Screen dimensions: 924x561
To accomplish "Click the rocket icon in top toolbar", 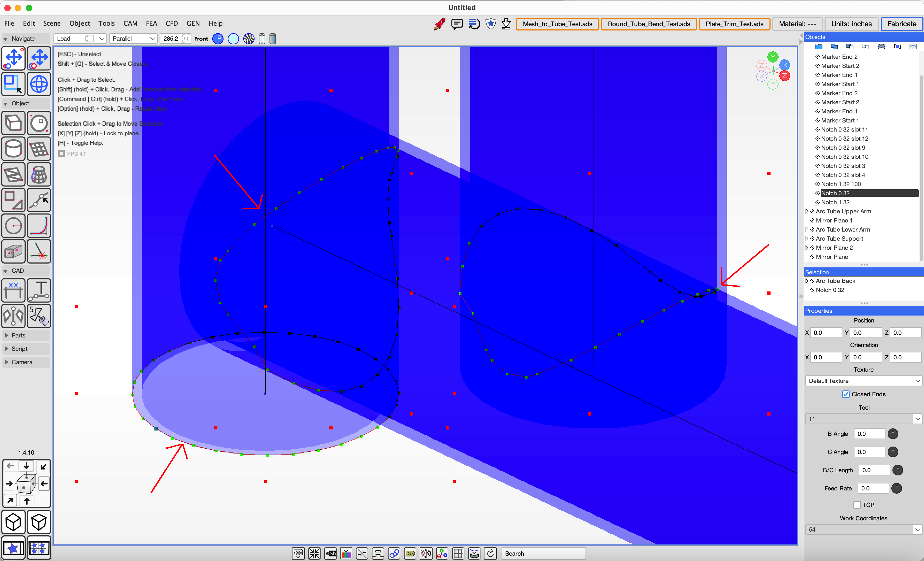I will pyautogui.click(x=440, y=24).
